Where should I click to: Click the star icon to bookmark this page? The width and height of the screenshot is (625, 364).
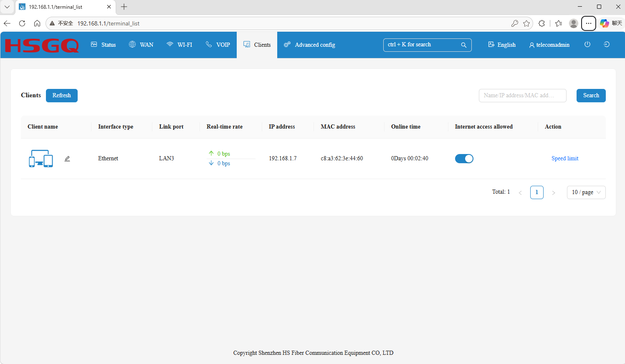[526, 23]
